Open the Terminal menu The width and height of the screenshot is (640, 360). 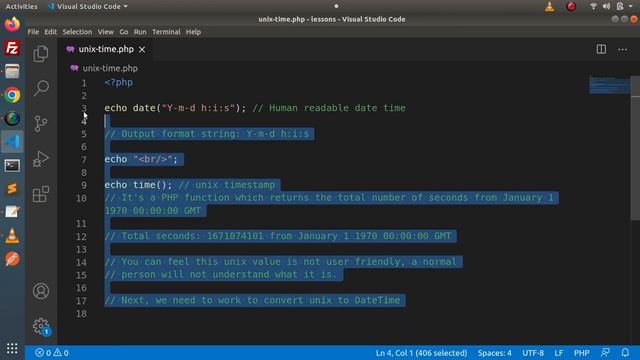(x=166, y=32)
